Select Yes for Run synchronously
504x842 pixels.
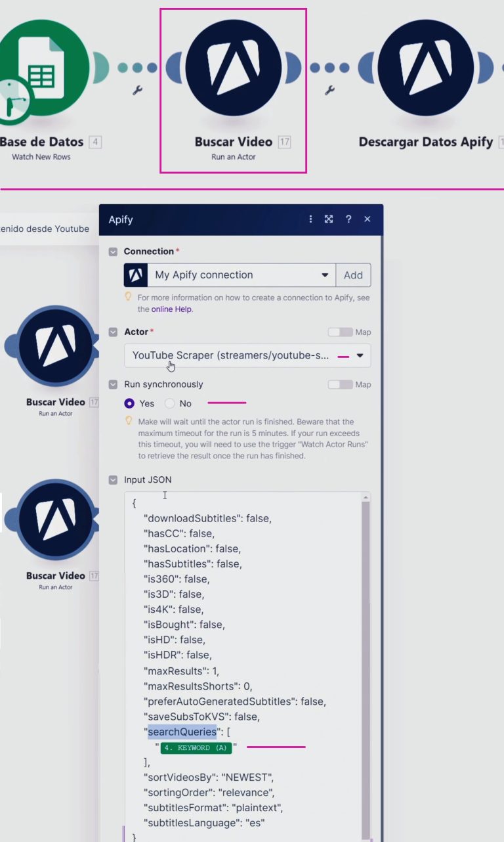tap(130, 403)
